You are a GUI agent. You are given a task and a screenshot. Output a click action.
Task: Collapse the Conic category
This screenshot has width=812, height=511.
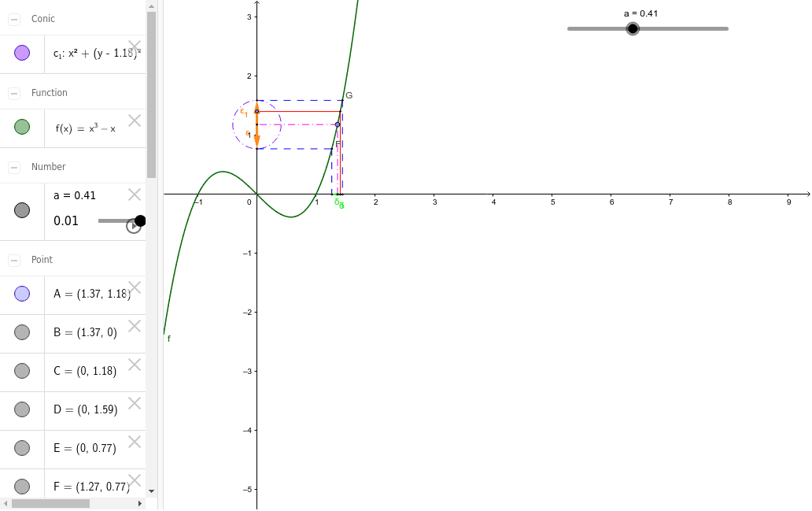point(14,20)
